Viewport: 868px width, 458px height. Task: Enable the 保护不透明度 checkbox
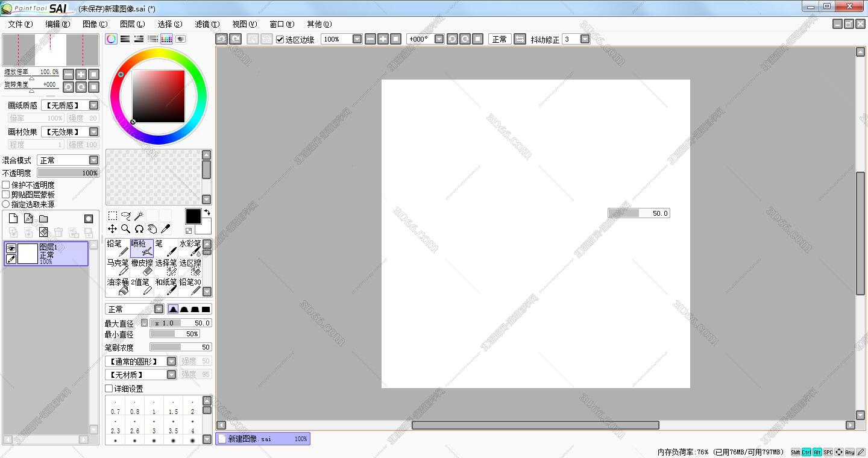point(6,185)
